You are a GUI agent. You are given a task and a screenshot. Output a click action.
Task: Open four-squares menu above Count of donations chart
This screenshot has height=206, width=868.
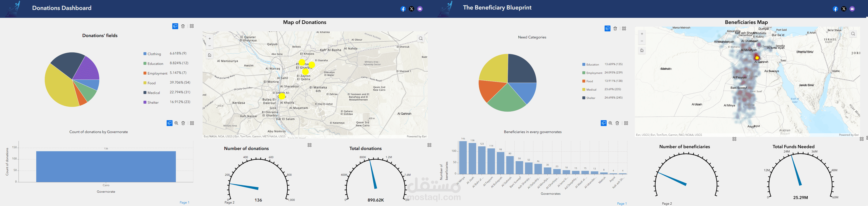[192, 123]
